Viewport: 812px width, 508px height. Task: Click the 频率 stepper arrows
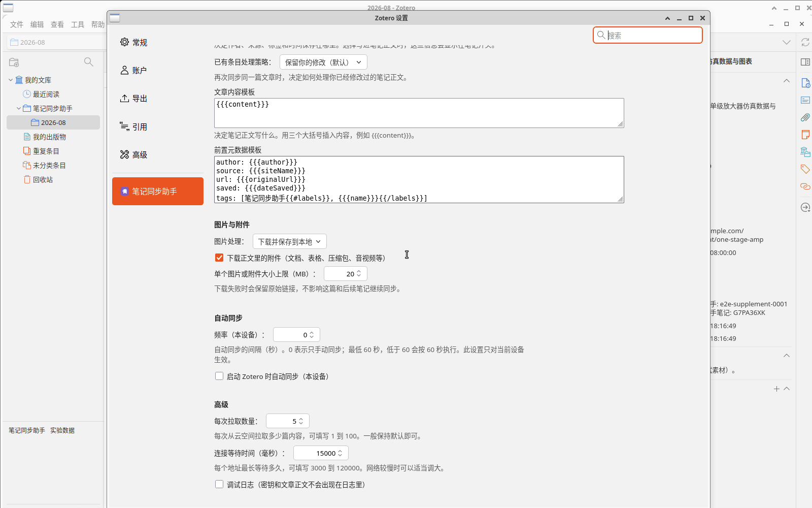click(x=312, y=334)
